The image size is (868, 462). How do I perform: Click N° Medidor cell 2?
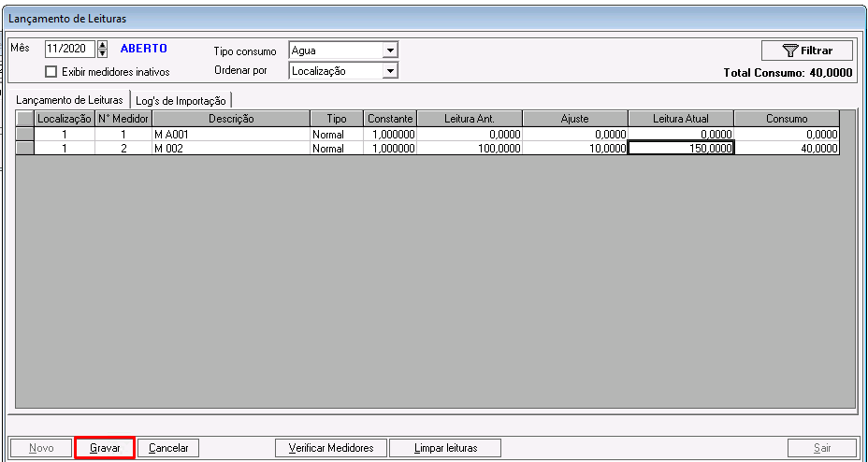[x=124, y=148]
